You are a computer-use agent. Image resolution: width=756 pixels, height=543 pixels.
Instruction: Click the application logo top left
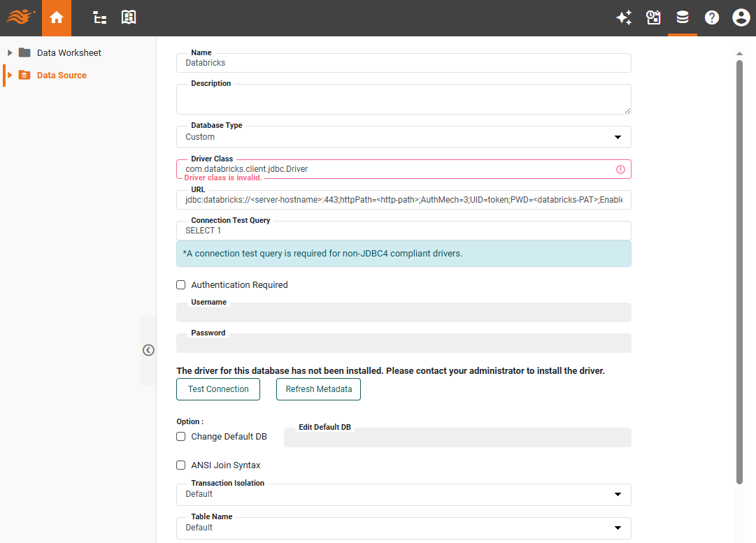click(x=20, y=17)
